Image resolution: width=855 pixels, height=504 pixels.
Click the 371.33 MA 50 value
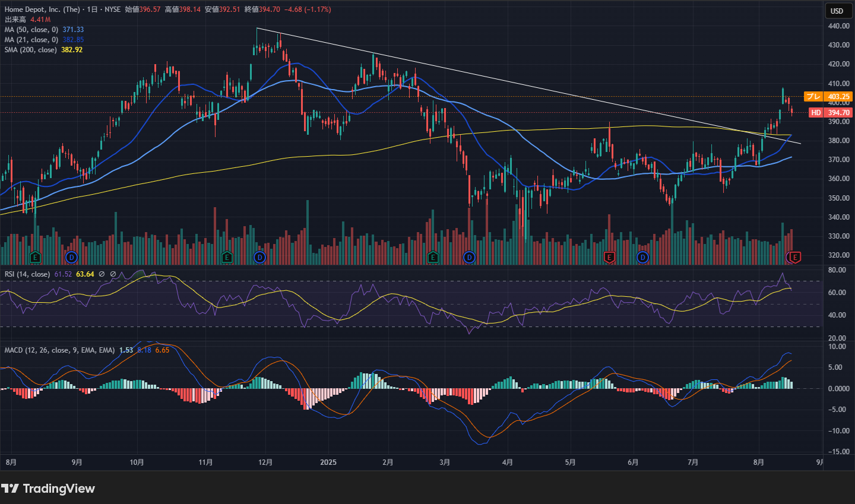pyautogui.click(x=73, y=30)
